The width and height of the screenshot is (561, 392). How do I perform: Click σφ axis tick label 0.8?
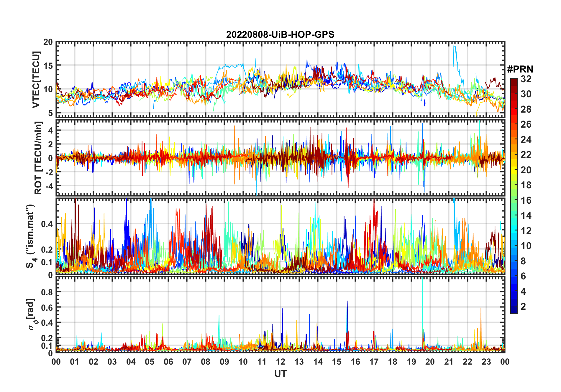47,292
